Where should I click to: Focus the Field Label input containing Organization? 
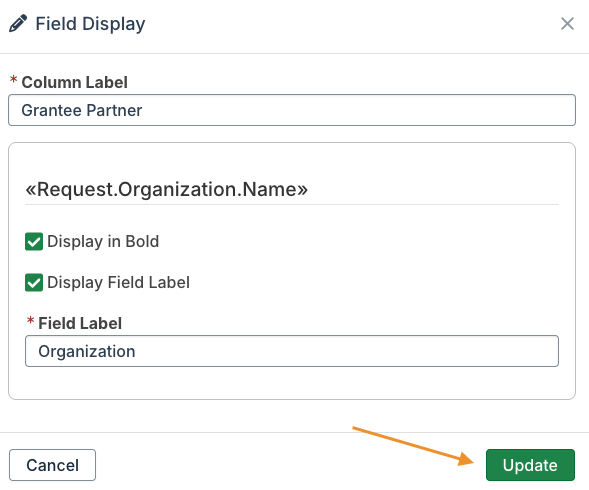292,351
